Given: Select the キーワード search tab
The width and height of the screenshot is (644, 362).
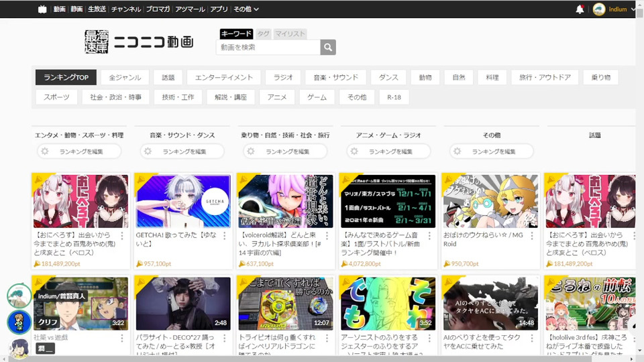Looking at the screenshot, I should click(236, 34).
